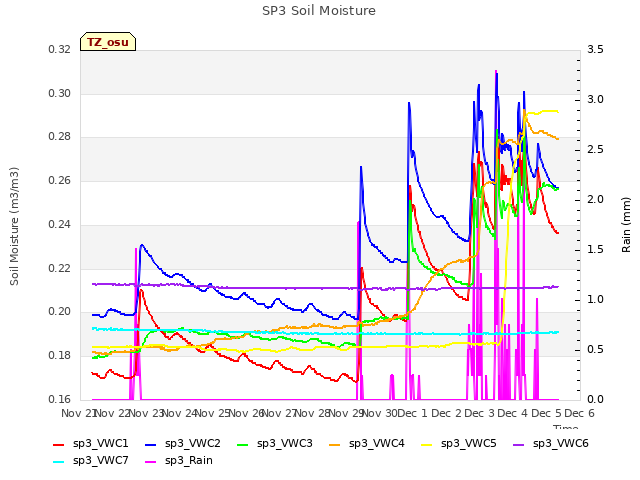Click the 1.0 rain axis tick label
The height and width of the screenshot is (480, 640).
point(595,300)
